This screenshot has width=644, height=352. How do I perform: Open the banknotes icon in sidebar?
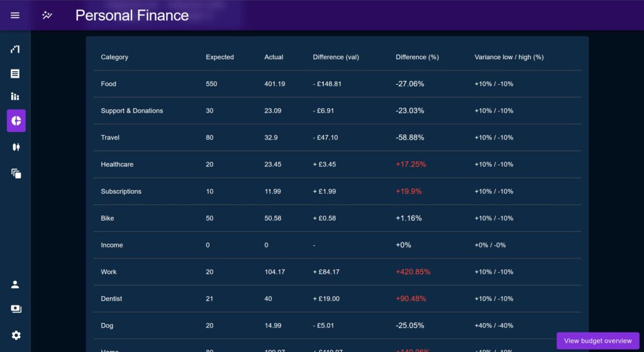point(16,309)
